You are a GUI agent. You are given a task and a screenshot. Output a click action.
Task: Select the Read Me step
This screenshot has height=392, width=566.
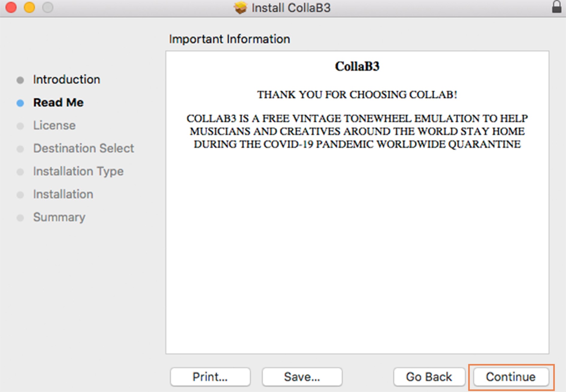58,103
